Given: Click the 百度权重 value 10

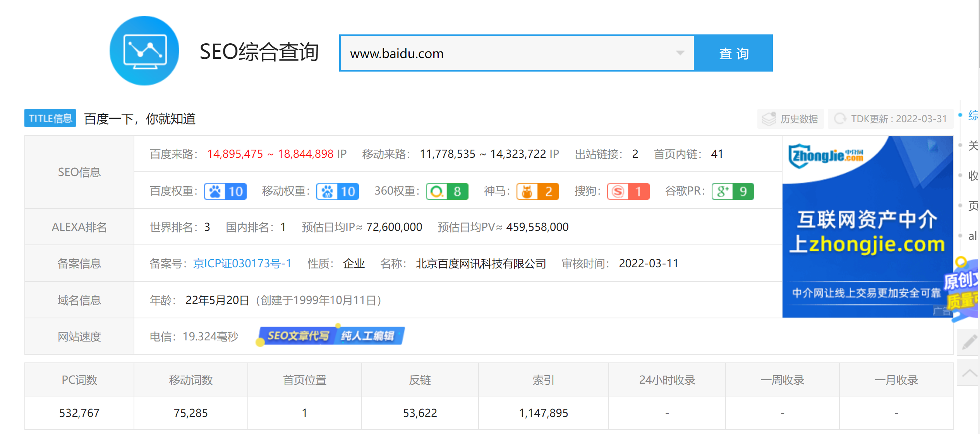Looking at the screenshot, I should [236, 191].
